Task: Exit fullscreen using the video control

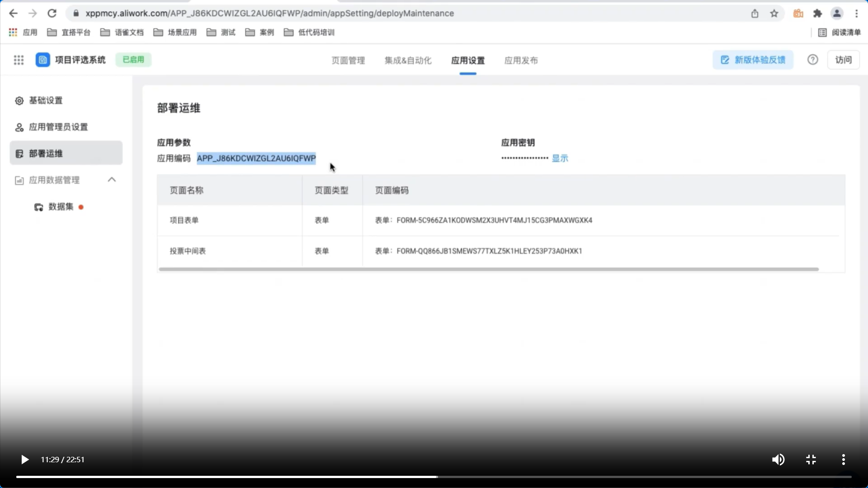Action: click(x=811, y=460)
